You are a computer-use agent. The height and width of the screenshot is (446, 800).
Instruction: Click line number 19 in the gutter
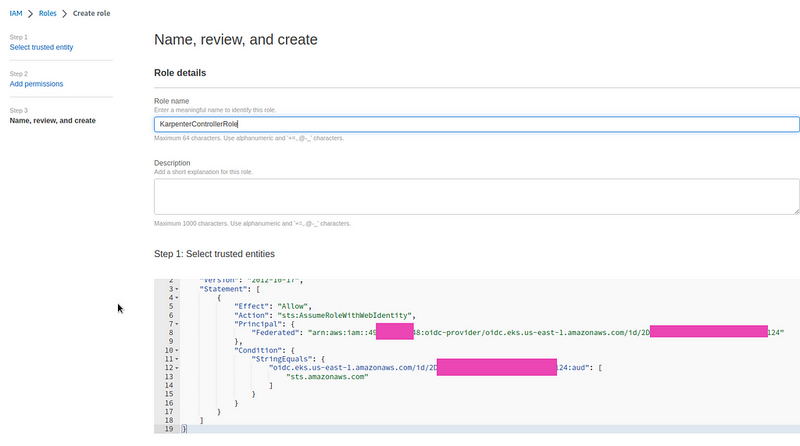[x=170, y=429]
